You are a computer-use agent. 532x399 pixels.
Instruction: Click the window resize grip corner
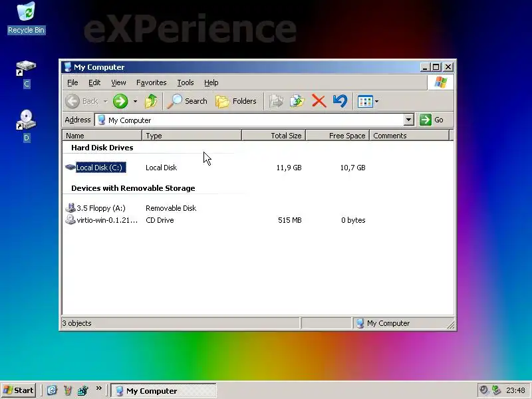pos(451,325)
